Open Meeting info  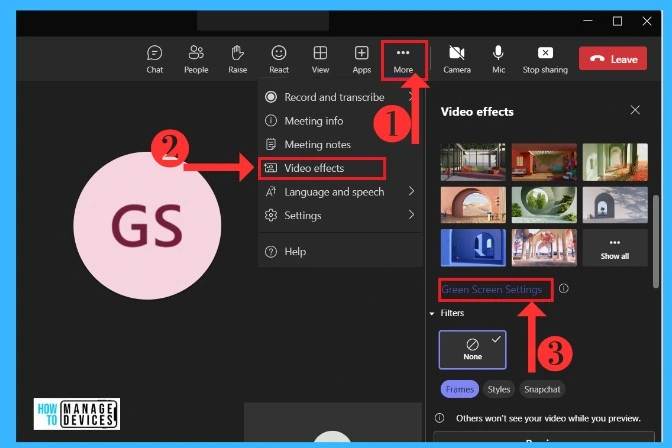(x=340, y=121)
